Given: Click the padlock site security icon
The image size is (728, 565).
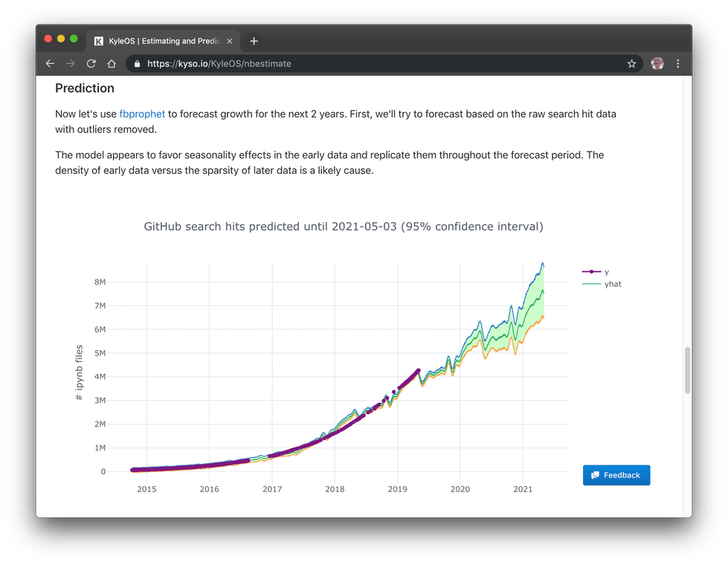Looking at the screenshot, I should click(x=137, y=64).
